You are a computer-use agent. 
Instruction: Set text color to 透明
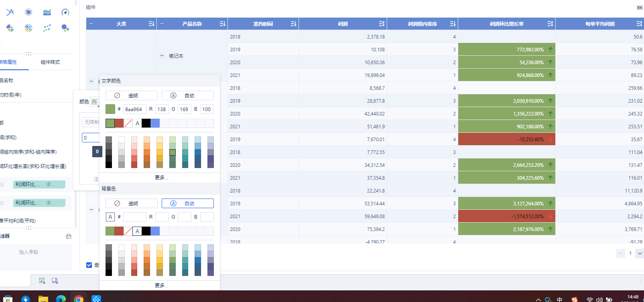pyautogui.click(x=131, y=95)
